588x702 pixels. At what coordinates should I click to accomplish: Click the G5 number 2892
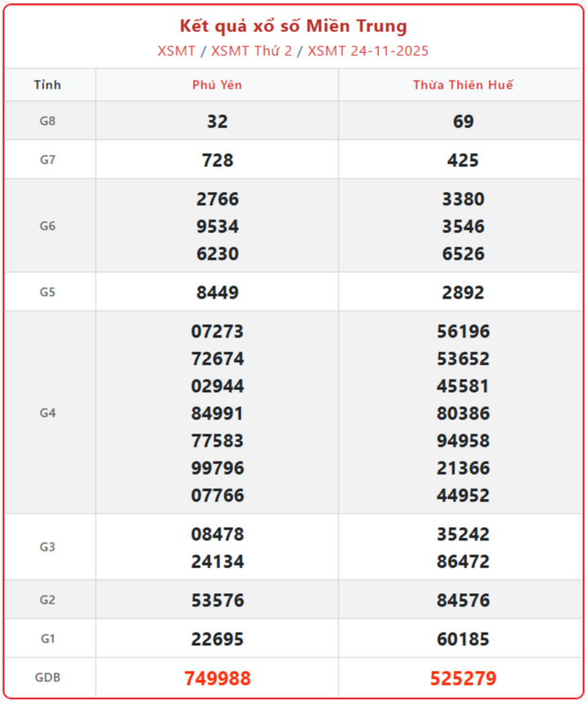[x=463, y=292]
